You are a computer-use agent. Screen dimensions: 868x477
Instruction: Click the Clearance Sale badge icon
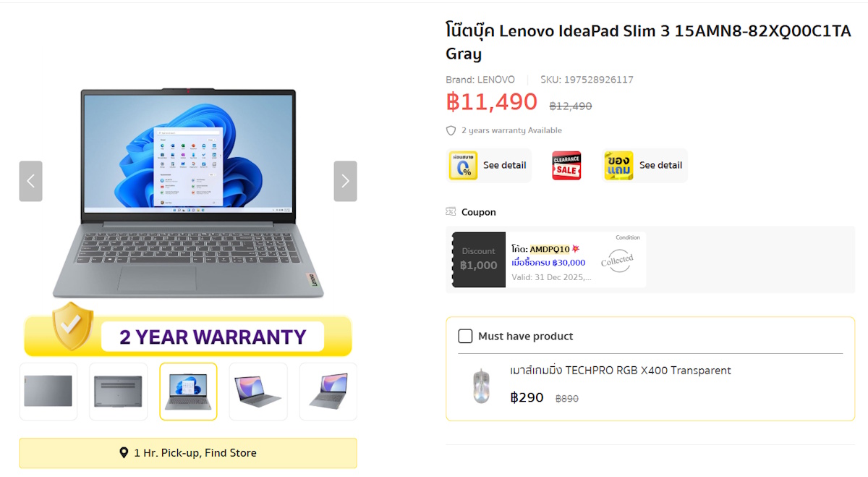[566, 166]
